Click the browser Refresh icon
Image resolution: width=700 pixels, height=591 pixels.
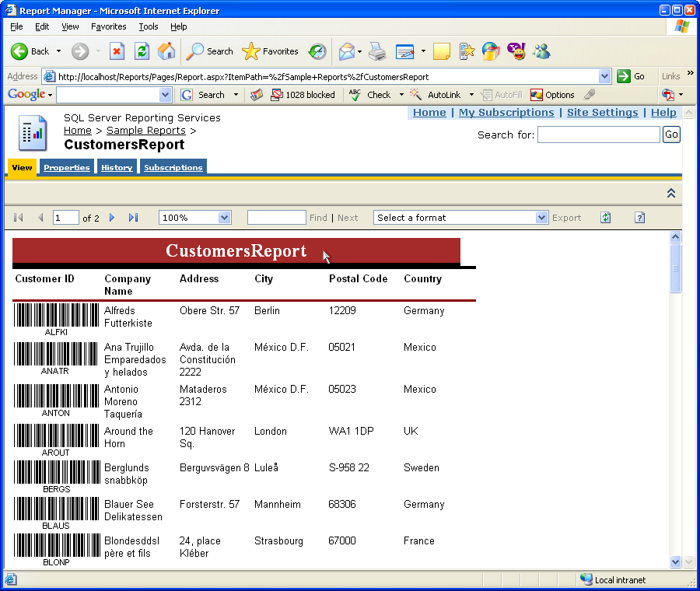click(x=142, y=51)
